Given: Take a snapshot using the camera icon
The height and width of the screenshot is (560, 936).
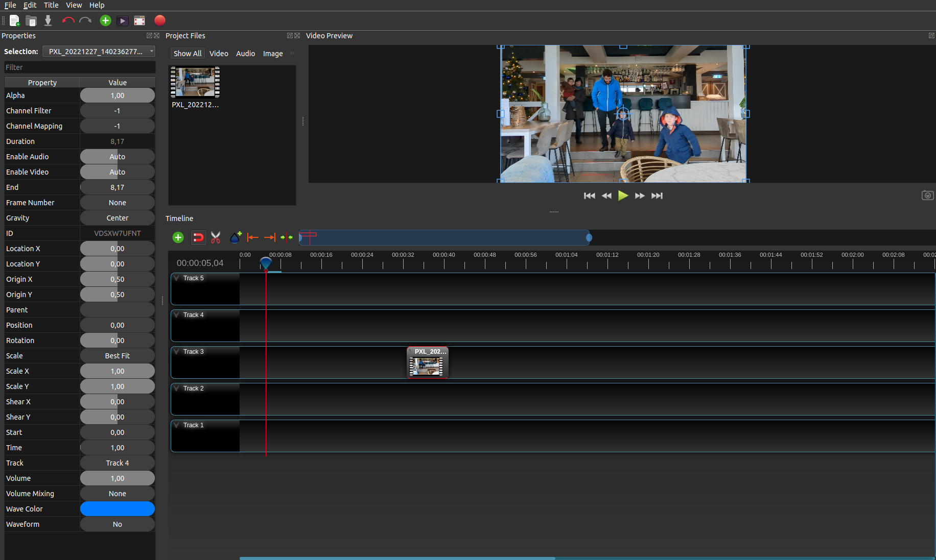Looking at the screenshot, I should tap(928, 195).
